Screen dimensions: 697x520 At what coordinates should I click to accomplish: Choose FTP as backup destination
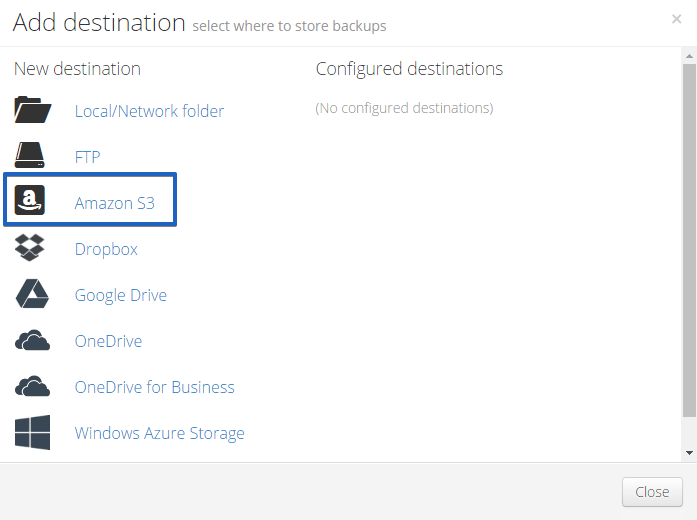88,157
